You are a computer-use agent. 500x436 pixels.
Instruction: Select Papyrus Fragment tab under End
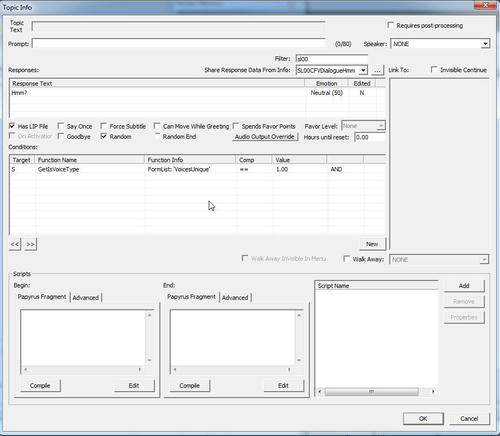(x=191, y=297)
